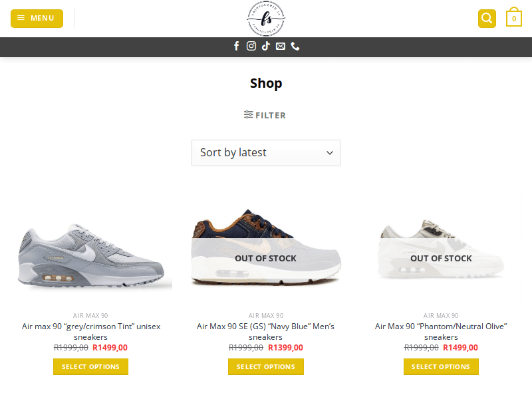
Task: Select options for grey/crimson Tint sneakers
Action: click(90, 366)
